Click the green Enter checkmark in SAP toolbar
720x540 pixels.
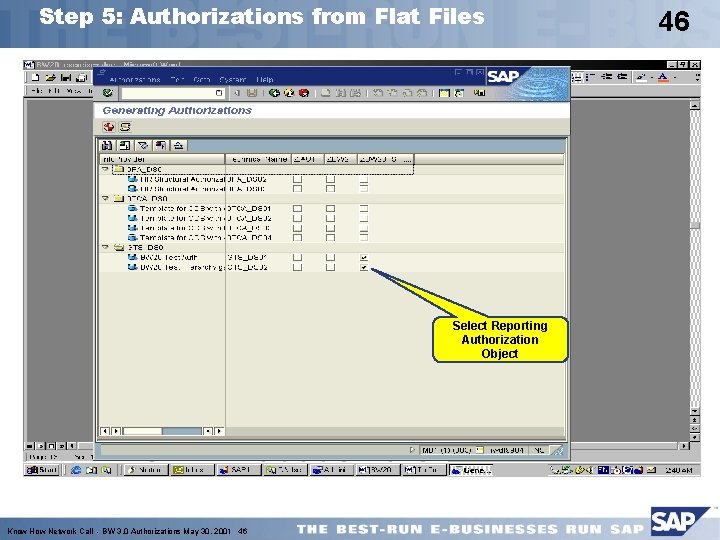click(108, 93)
